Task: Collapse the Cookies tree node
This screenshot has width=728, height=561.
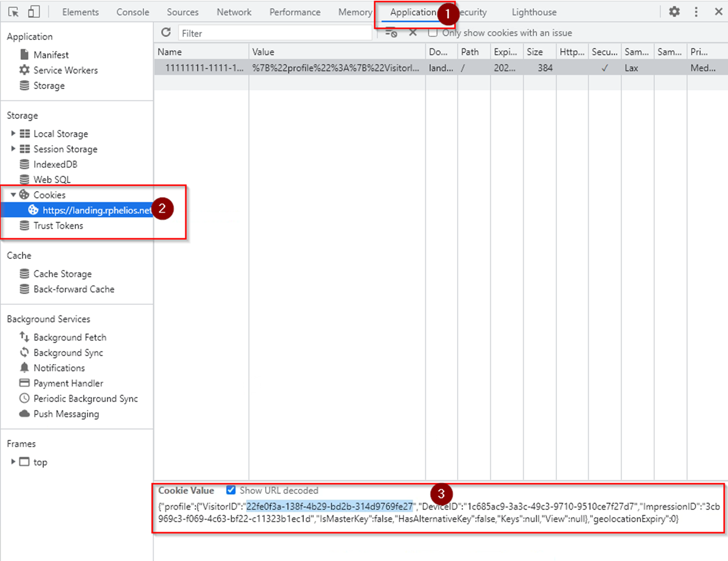Action: tap(13, 195)
